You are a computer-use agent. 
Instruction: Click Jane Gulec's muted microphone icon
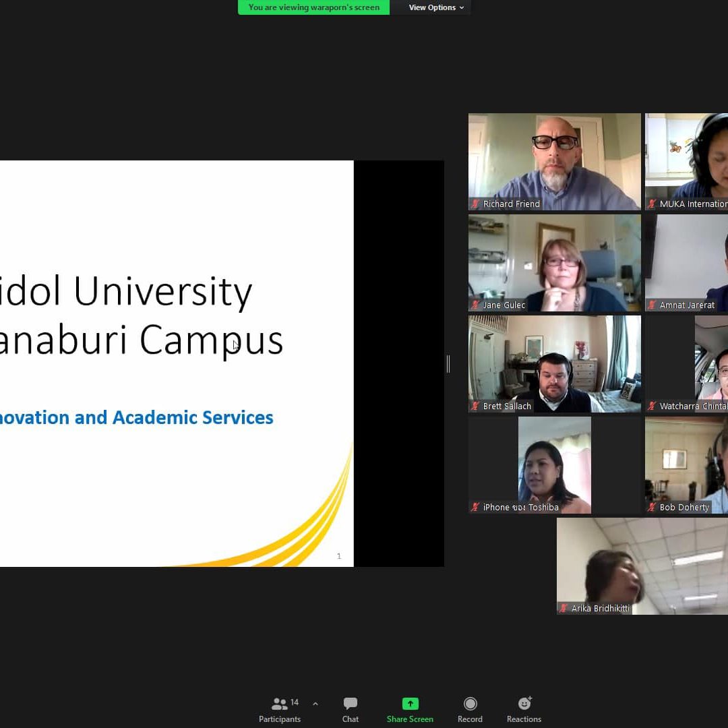pos(476,305)
